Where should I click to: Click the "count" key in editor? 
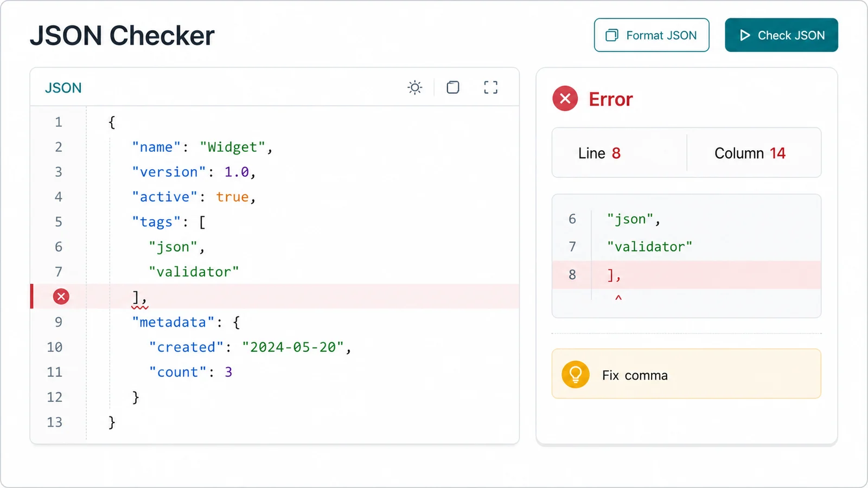pos(177,372)
